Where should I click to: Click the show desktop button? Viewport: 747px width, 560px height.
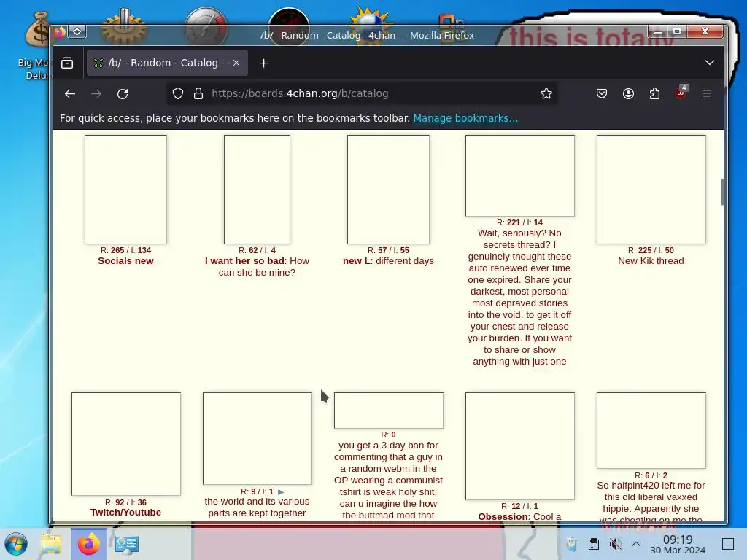click(728, 544)
